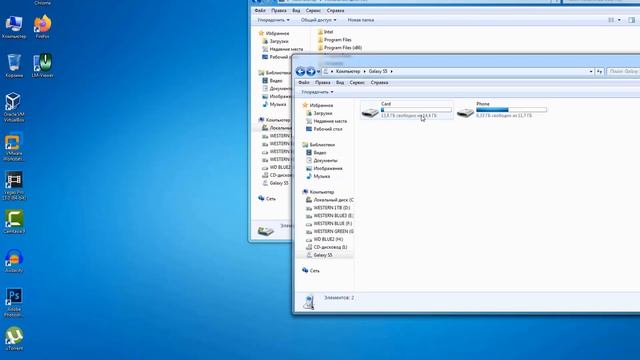The image size is (640, 360).
Task: Launch VMware Workstation from desktop
Action: coord(13,147)
